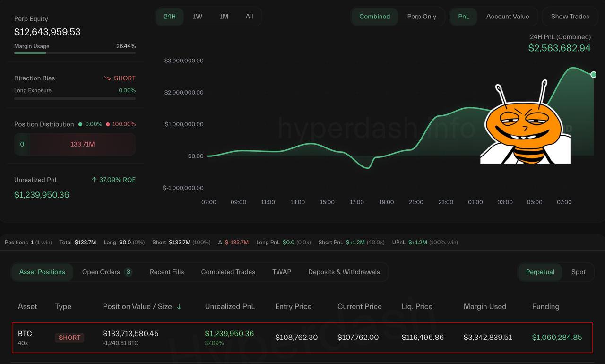Switch chart to Combined view

click(374, 17)
